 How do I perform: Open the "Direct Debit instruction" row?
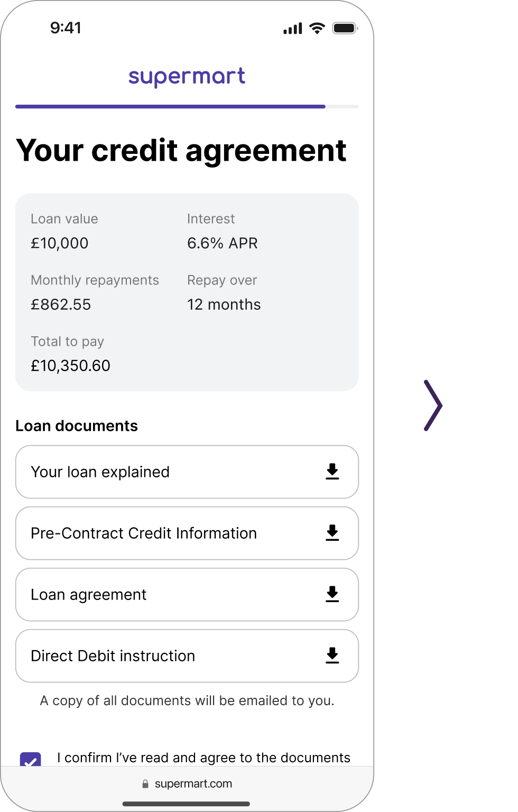click(159, 656)
